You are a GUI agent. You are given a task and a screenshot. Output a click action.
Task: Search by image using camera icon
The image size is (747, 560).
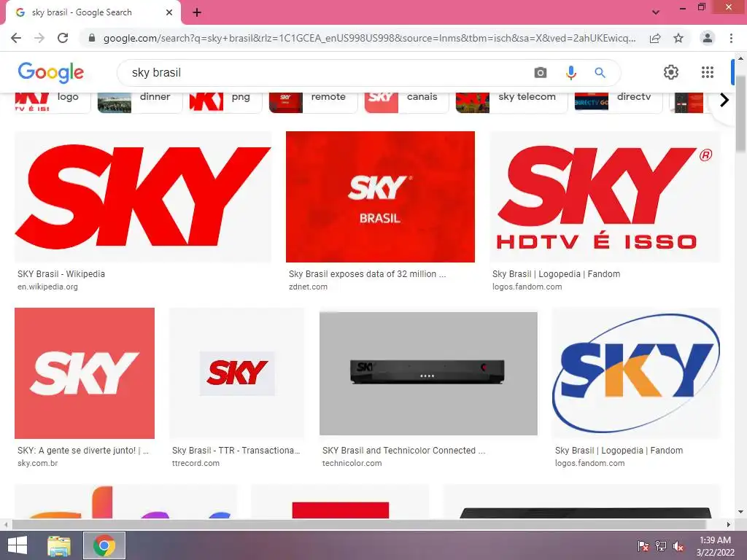pyautogui.click(x=541, y=72)
